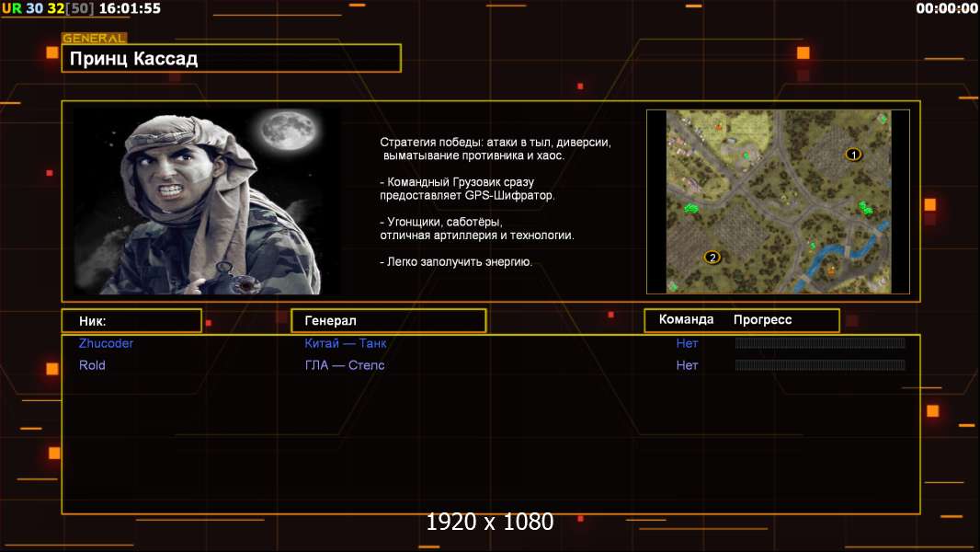Image resolution: width=980 pixels, height=552 pixels.
Task: Select the Zhucoder player name
Action: tap(106, 343)
